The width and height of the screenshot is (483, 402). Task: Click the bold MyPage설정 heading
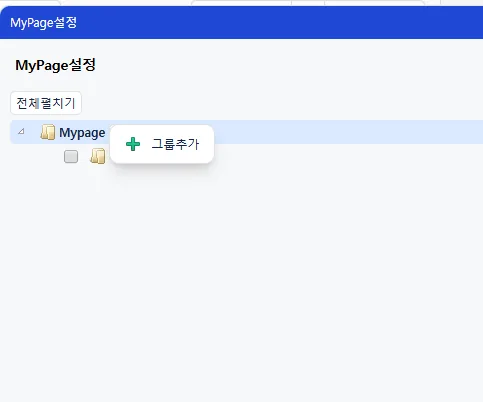(x=55, y=65)
